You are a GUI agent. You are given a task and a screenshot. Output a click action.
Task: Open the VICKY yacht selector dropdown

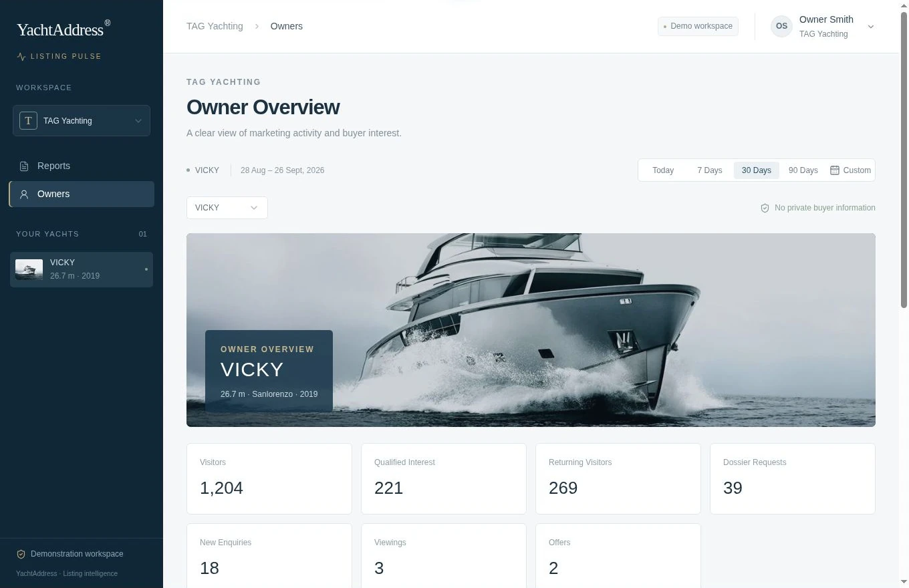[x=227, y=208]
